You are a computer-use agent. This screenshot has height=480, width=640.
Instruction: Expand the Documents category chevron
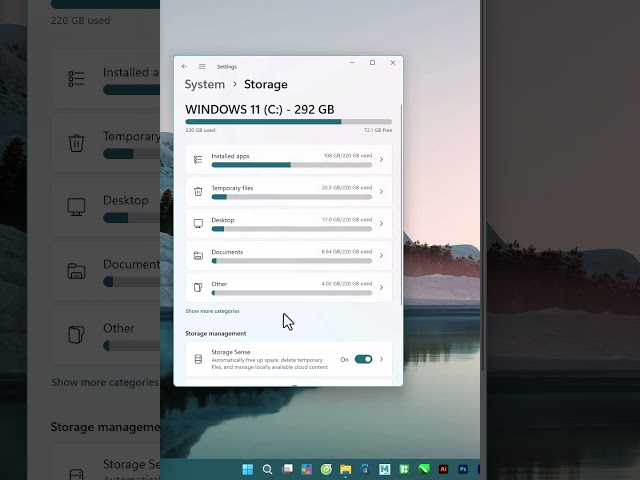(381, 256)
